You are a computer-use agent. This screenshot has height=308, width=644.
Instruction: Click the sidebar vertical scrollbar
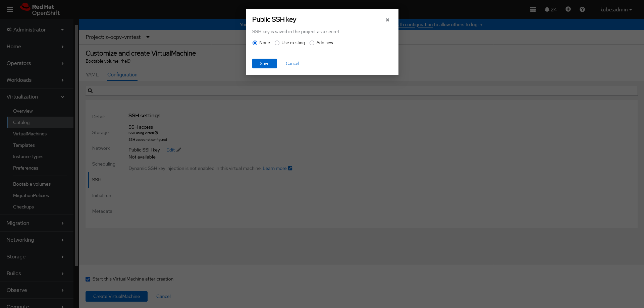(x=76, y=145)
